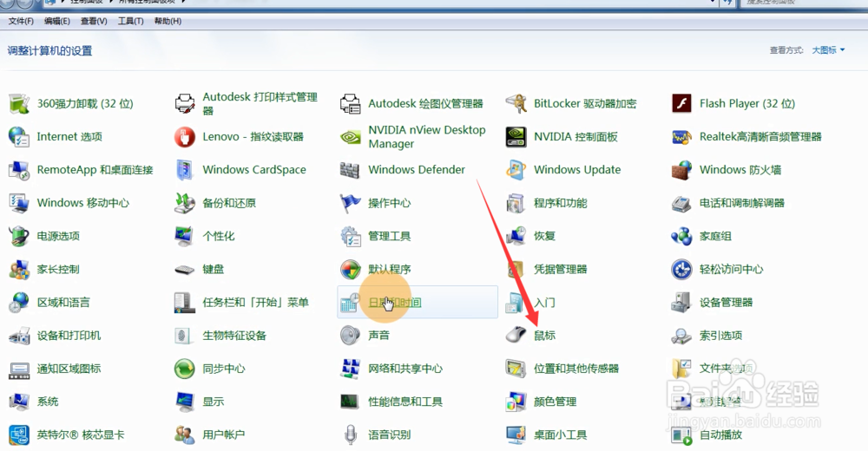Click the 键盘 keyboard icon

pyautogui.click(x=185, y=270)
